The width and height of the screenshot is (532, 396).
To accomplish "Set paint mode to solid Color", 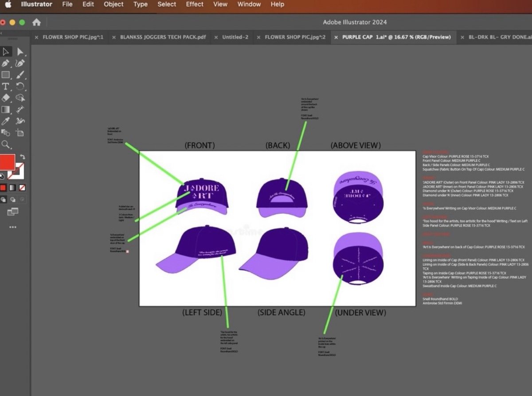I will (4, 188).
